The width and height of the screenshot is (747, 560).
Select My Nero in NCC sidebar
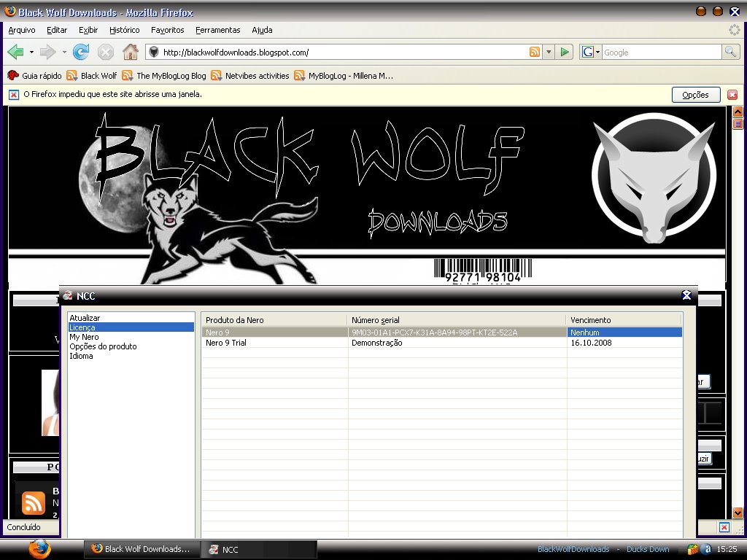click(84, 337)
